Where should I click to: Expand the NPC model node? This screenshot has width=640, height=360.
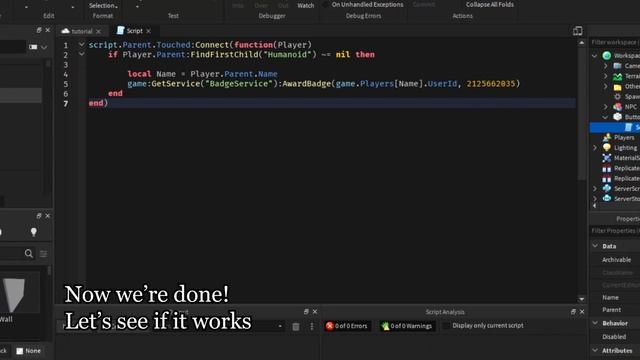click(x=606, y=107)
